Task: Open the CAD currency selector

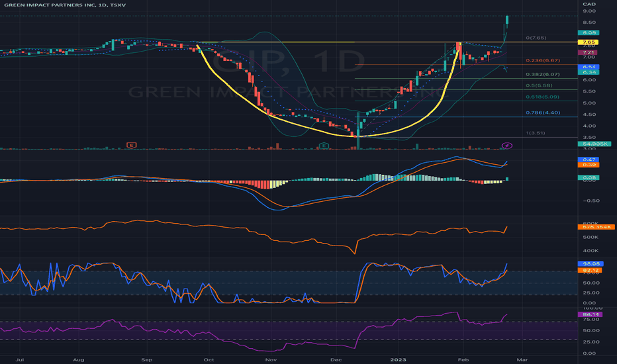Action: pyautogui.click(x=589, y=4)
